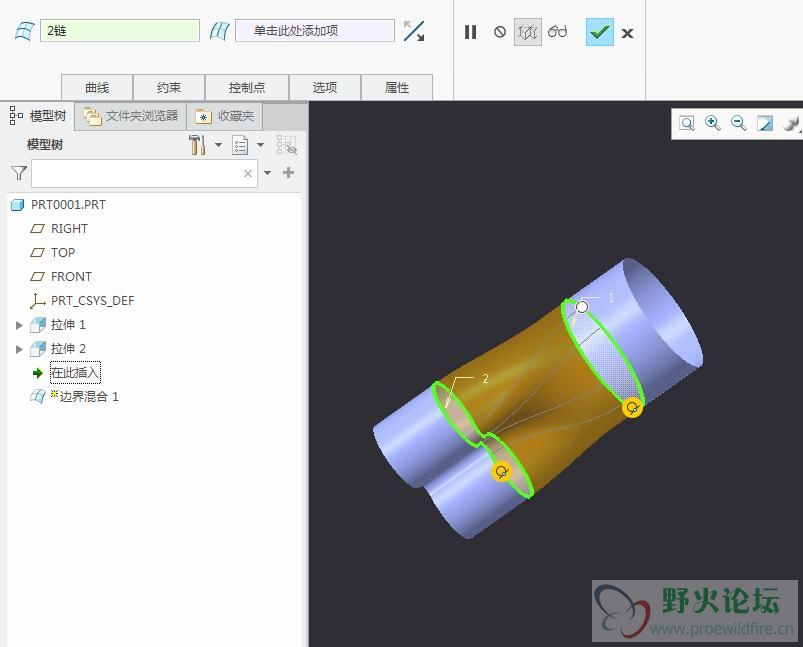The image size is (803, 647).
Task: Click the first direction curves collector icon
Action: 24,31
